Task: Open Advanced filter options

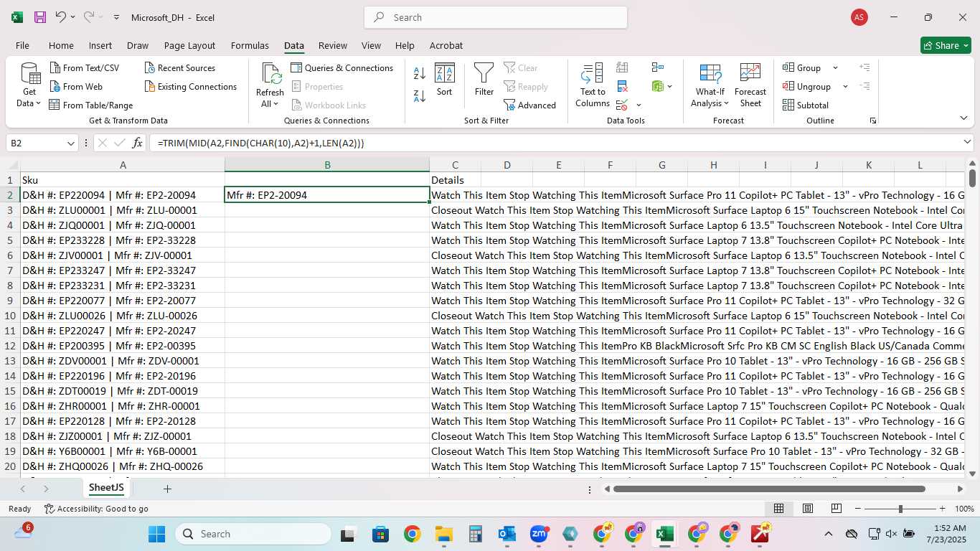Action: click(x=530, y=105)
